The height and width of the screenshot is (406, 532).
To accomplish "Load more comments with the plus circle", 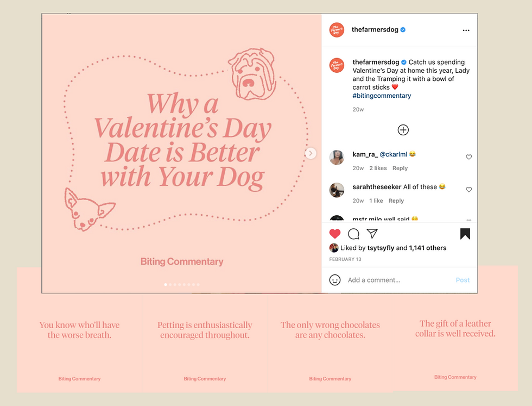I will [403, 130].
